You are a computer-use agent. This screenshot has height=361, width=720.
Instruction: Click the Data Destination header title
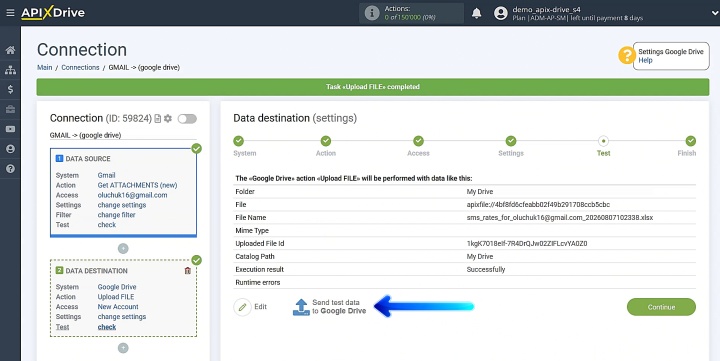(x=96, y=271)
